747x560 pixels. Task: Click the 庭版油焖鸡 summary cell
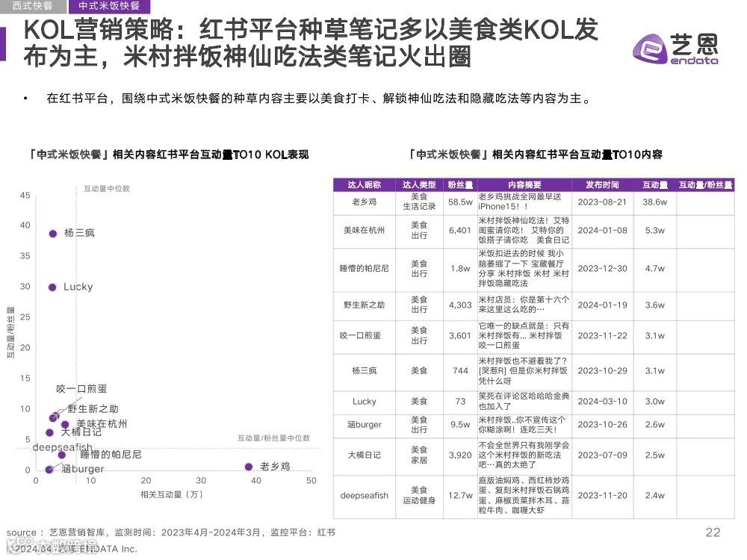pyautogui.click(x=524, y=496)
